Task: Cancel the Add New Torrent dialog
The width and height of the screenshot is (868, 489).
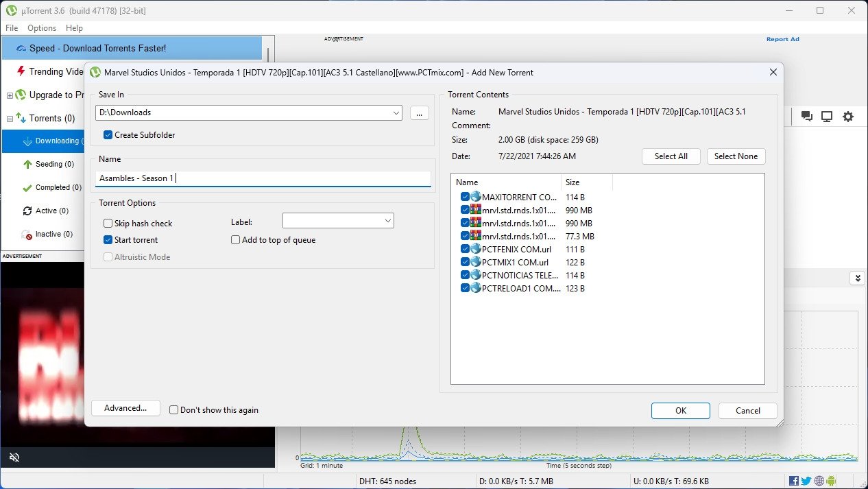Action: click(x=748, y=411)
